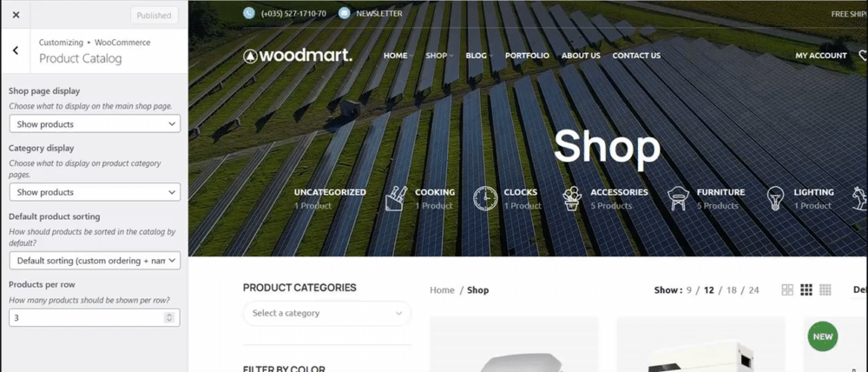
Task: Close the Customizer with the X icon
Action: click(16, 15)
